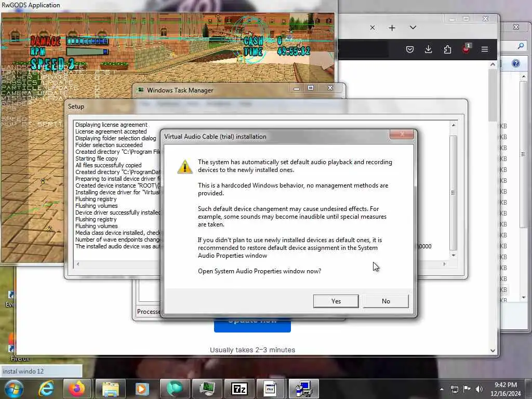
Task: Open the taskbar item left of Setup
Action: [x=271, y=389]
